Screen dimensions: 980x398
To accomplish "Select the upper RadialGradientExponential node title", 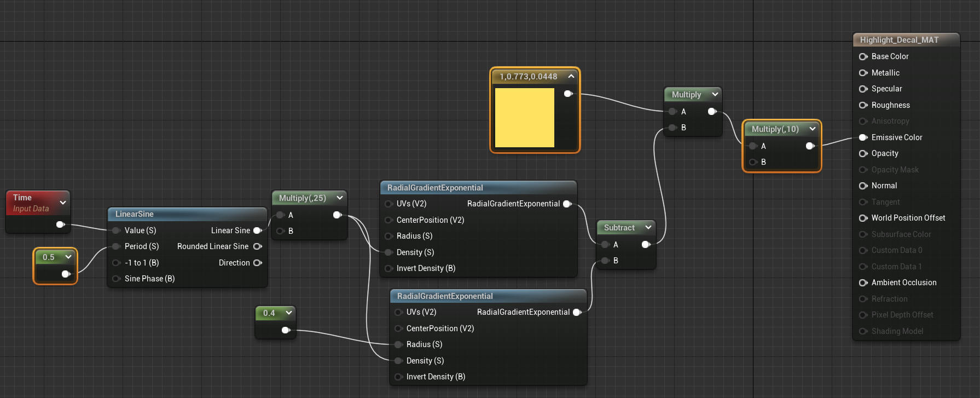I will (x=435, y=188).
